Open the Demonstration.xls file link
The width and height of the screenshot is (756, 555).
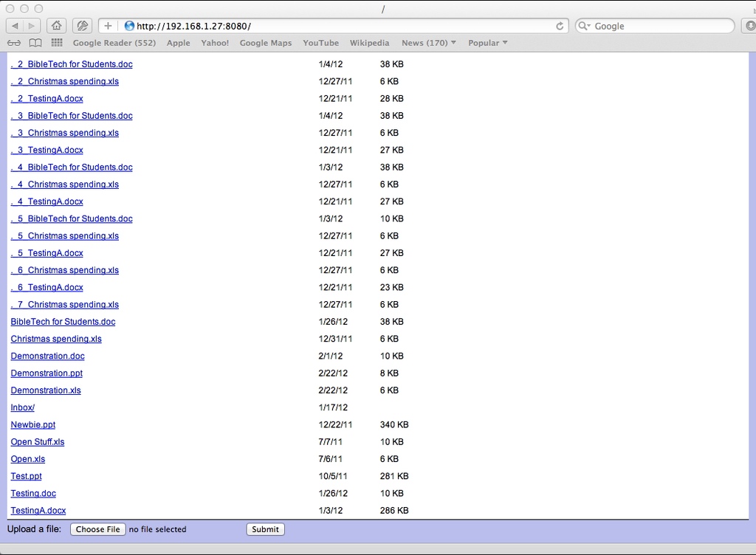click(x=46, y=390)
